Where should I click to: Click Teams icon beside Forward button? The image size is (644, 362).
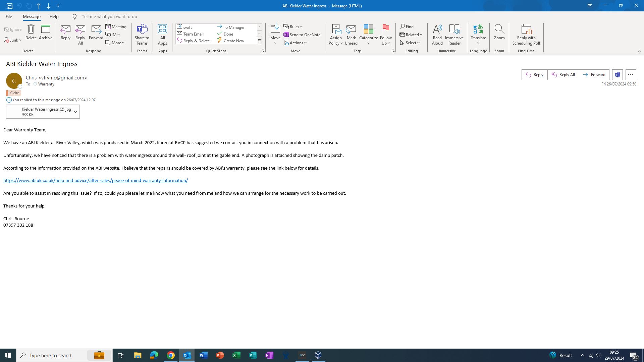coord(618,75)
